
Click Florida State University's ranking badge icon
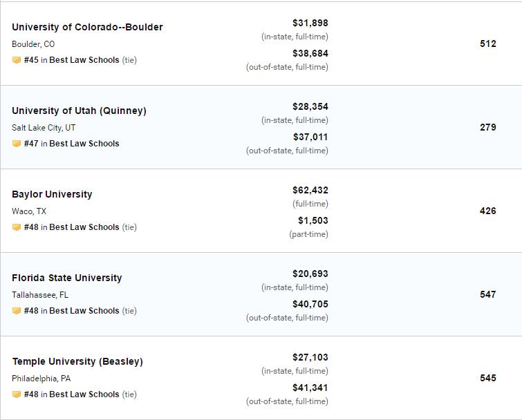(17, 311)
